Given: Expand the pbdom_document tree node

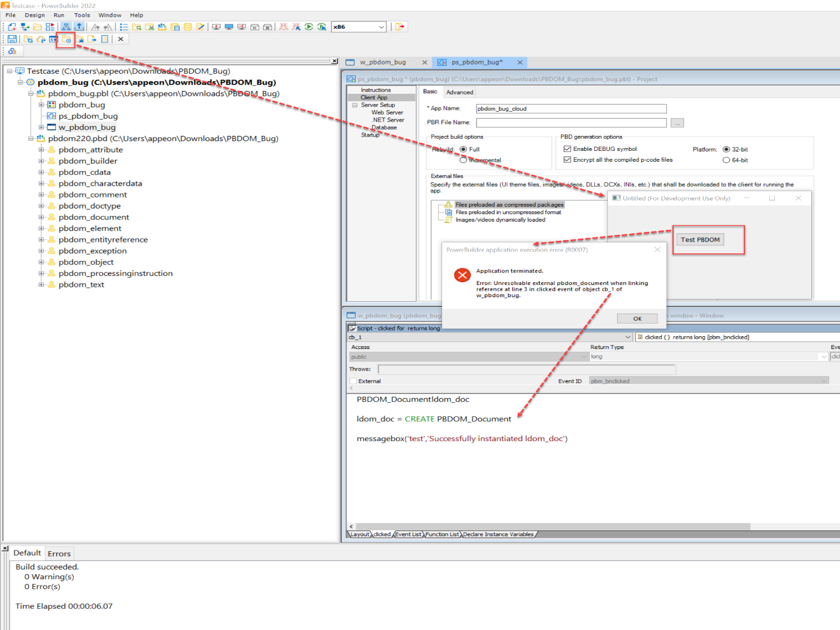Looking at the screenshot, I should coord(41,217).
